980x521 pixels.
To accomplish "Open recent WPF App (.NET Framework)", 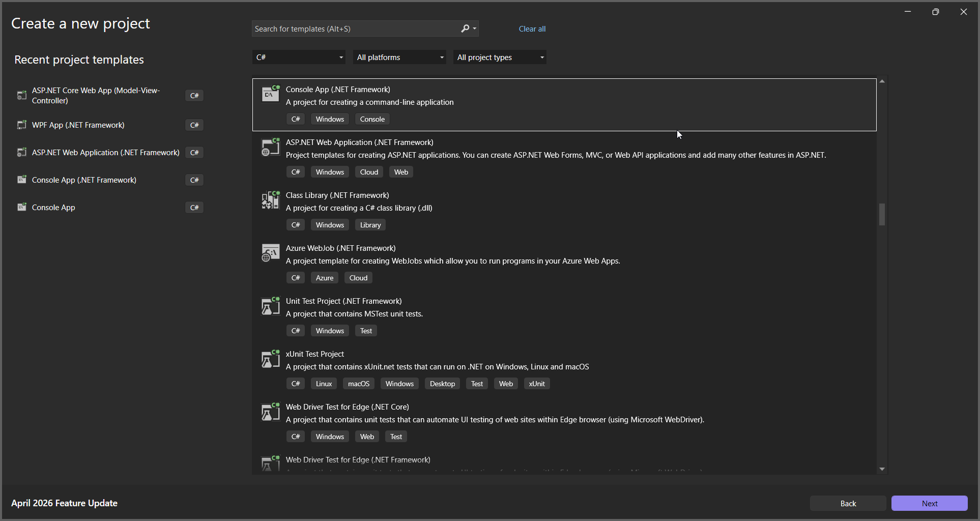I will click(x=109, y=125).
